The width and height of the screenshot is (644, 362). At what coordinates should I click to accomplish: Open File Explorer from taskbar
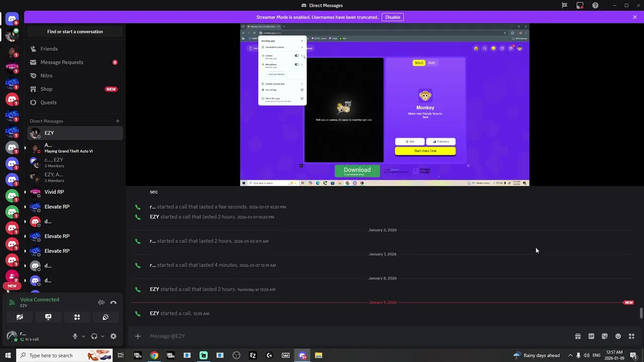(x=318, y=355)
